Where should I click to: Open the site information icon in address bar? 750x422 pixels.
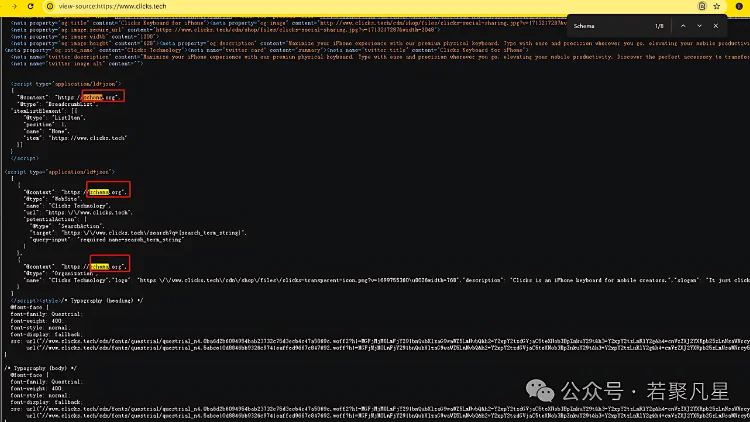tap(50, 6)
